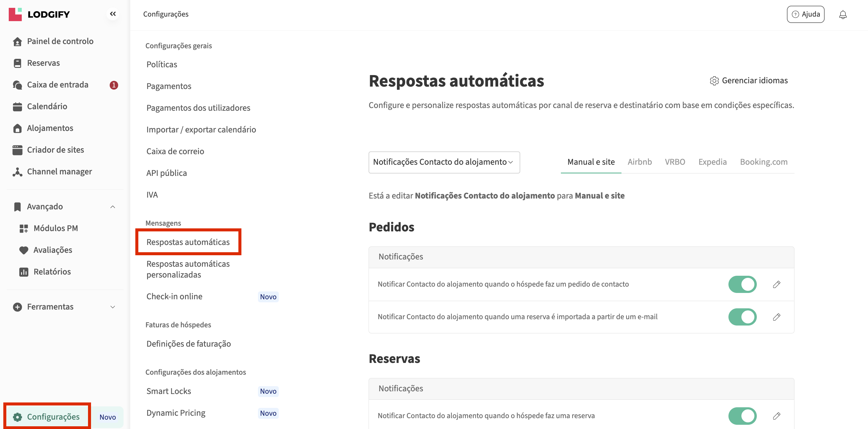Click the Lodgify logo
868x429 pixels.
[x=39, y=14]
